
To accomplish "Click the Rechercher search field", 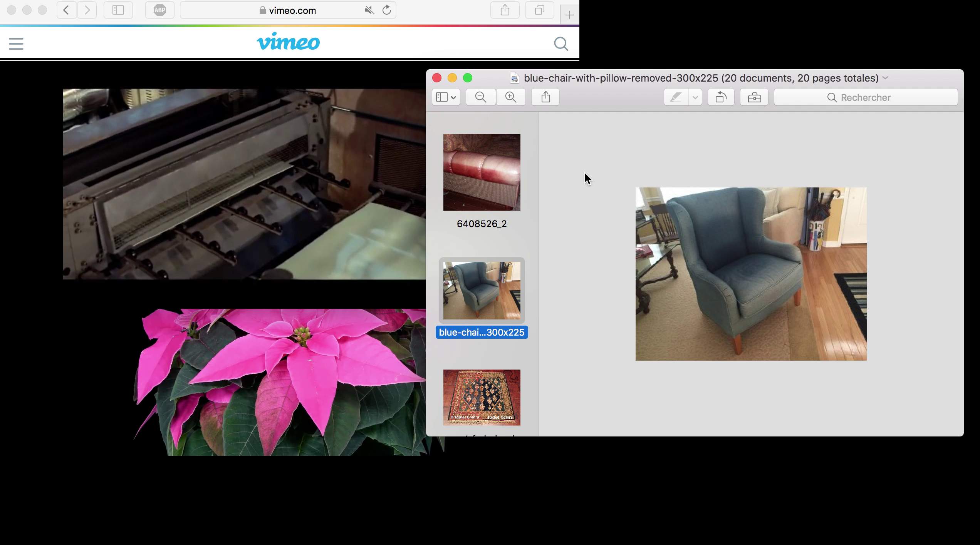I will (x=866, y=97).
